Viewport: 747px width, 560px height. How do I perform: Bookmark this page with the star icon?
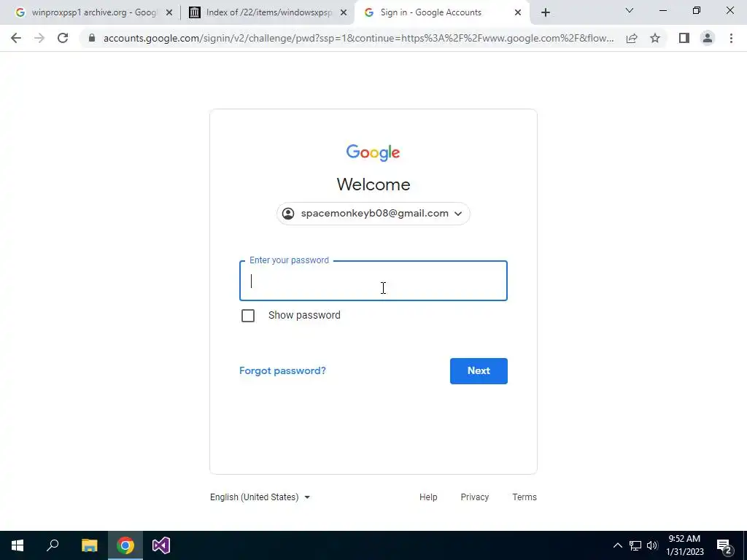(x=655, y=38)
